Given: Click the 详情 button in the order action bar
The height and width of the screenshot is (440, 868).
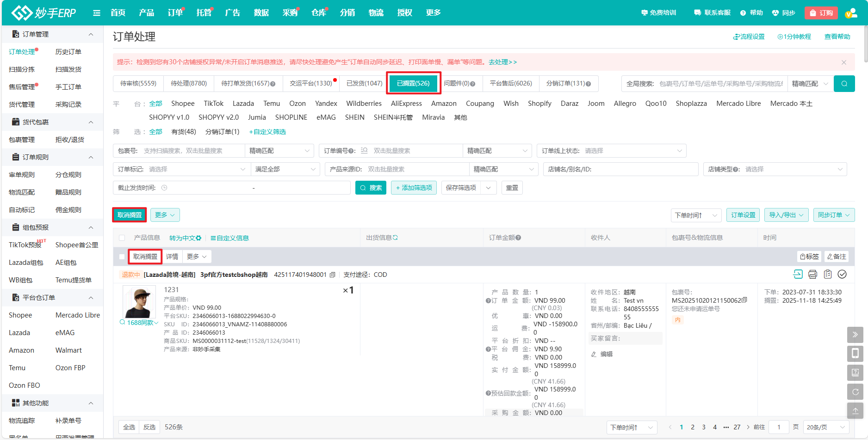Looking at the screenshot, I should [x=172, y=257].
